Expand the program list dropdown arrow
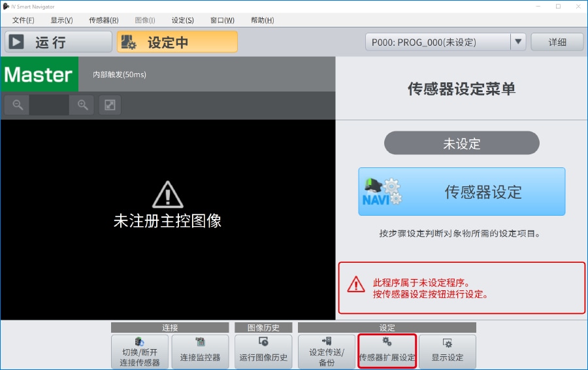588x370 pixels. click(x=518, y=42)
